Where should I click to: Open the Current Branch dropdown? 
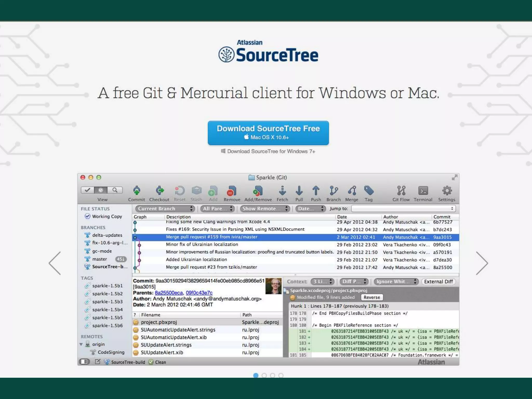tap(165, 209)
